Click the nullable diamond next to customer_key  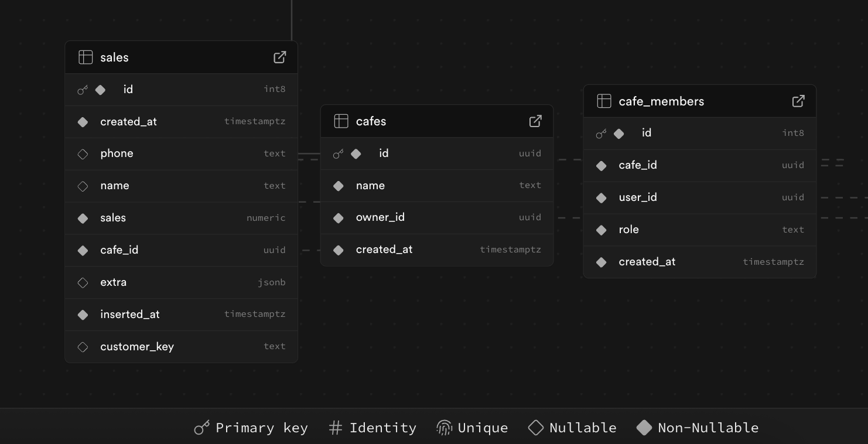(83, 347)
